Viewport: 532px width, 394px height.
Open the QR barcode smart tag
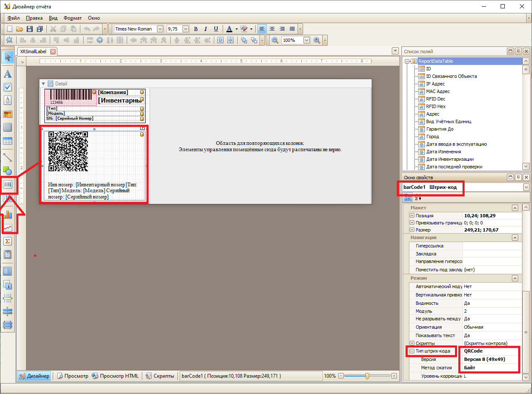pyautogui.click(x=142, y=128)
